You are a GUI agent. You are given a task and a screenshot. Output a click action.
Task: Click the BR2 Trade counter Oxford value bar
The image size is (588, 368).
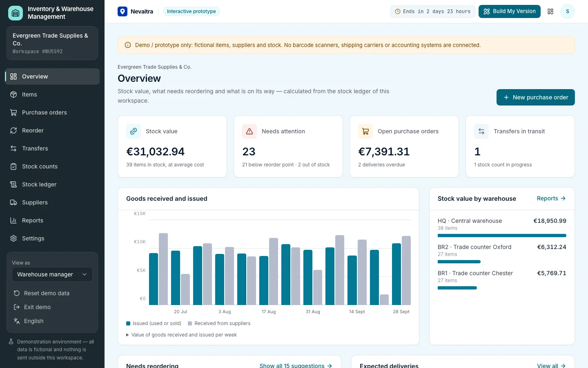click(459, 262)
